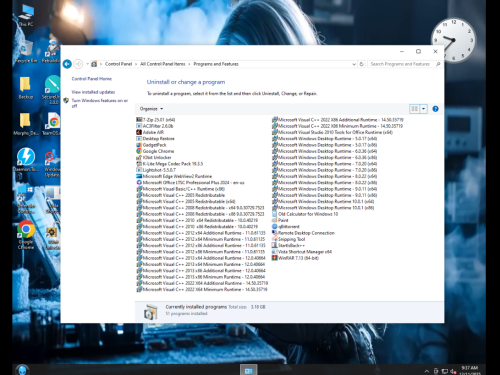The height and width of the screenshot is (375, 500).
Task: Click the Start orb on taskbar
Action: (22, 369)
